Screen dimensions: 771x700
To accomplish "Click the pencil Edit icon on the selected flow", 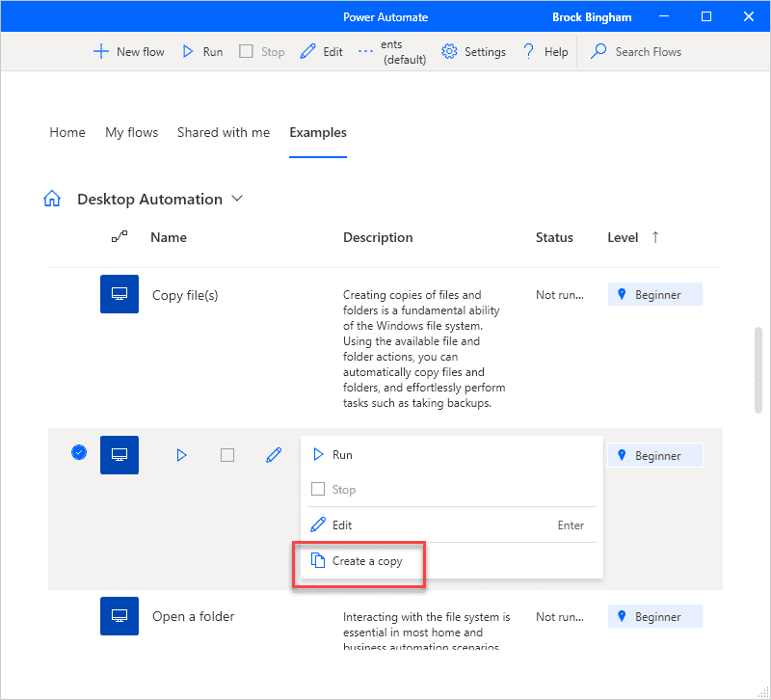I will click(x=274, y=454).
